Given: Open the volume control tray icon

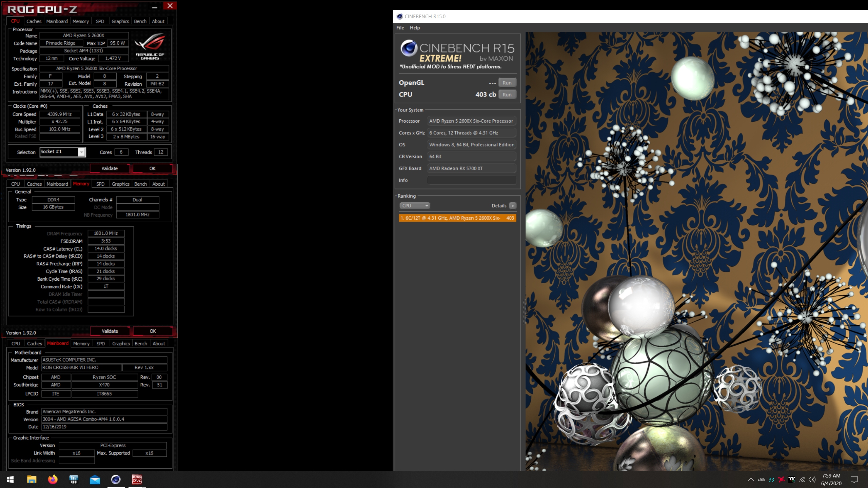Looking at the screenshot, I should [x=812, y=480].
